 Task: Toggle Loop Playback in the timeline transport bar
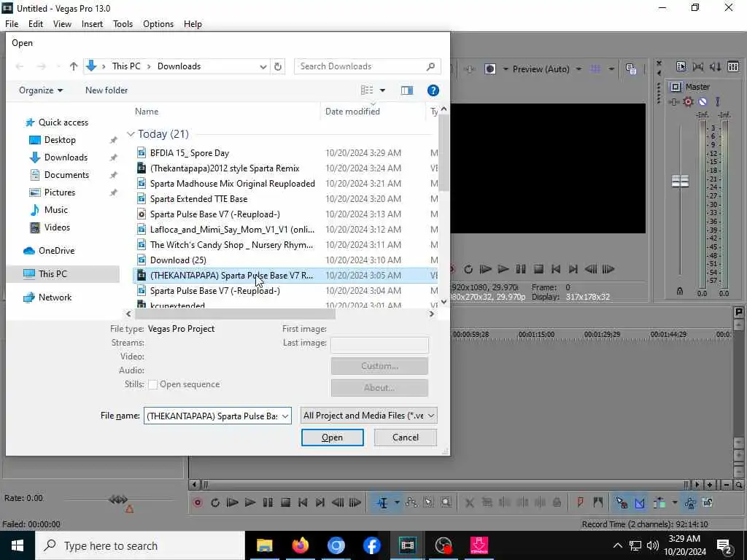(x=215, y=502)
